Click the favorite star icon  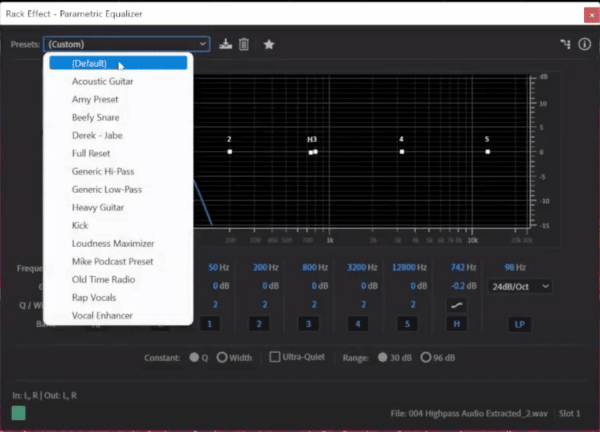269,44
